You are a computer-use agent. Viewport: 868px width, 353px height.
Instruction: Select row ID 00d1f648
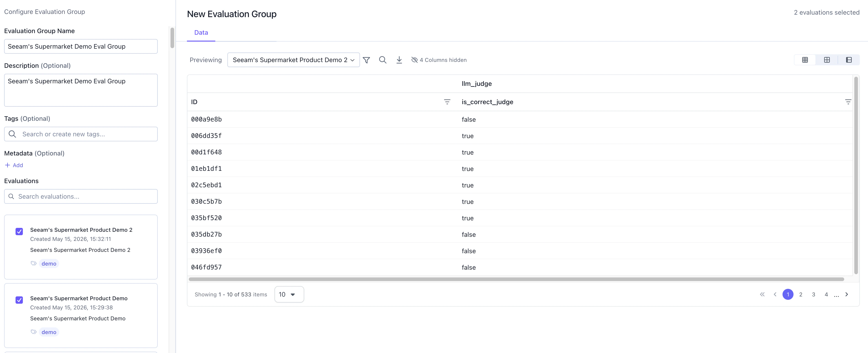coord(206,153)
